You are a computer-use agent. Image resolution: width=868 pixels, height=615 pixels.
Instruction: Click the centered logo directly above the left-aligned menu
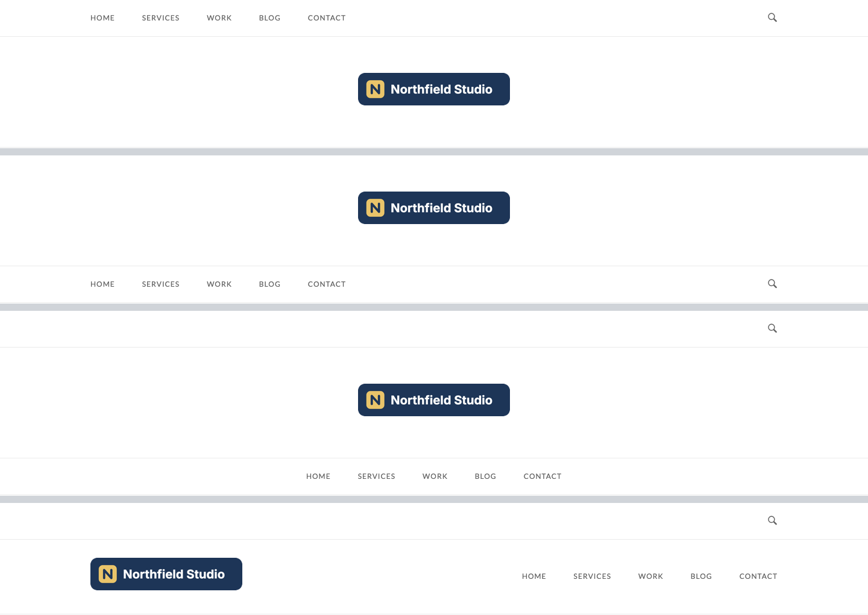coord(434,208)
